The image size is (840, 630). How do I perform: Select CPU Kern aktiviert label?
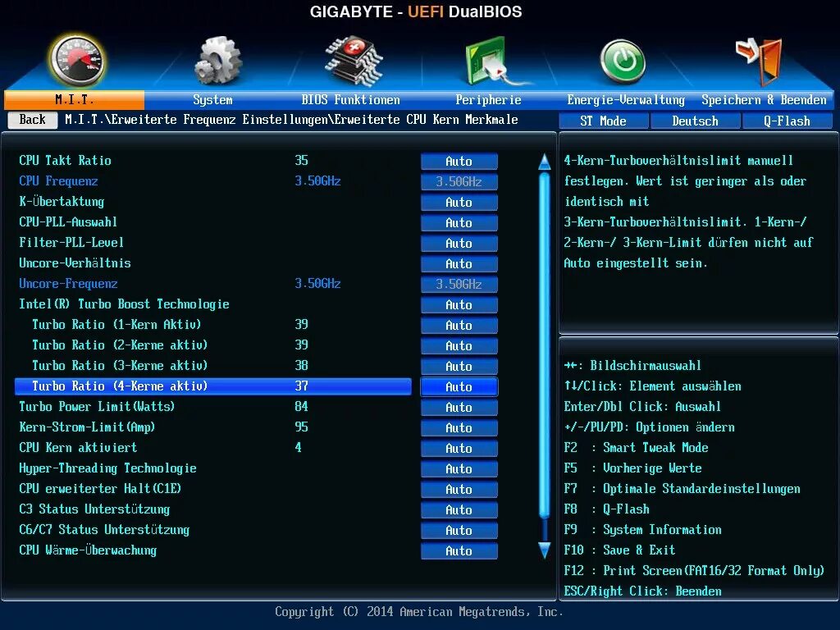coord(78,447)
